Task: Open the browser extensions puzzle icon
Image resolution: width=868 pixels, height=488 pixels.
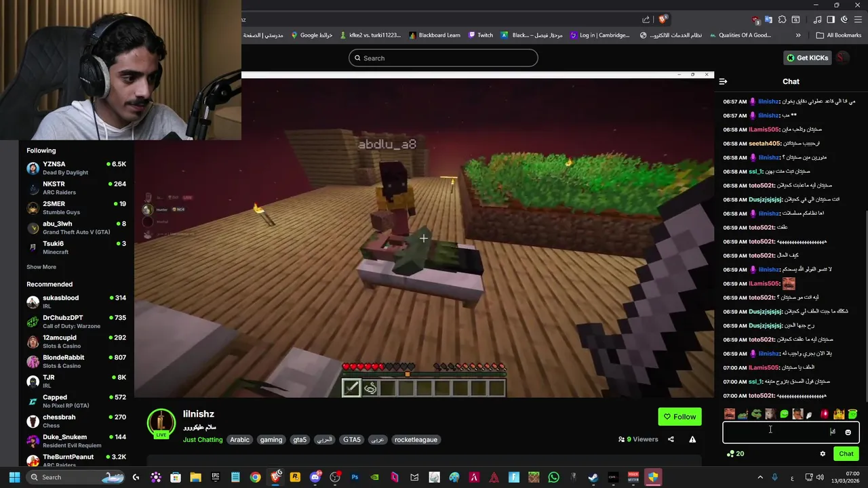Action: tap(782, 19)
